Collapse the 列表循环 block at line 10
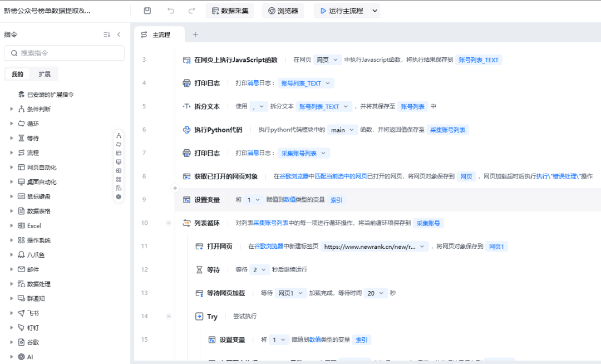This screenshot has height=364, width=601. click(x=169, y=223)
